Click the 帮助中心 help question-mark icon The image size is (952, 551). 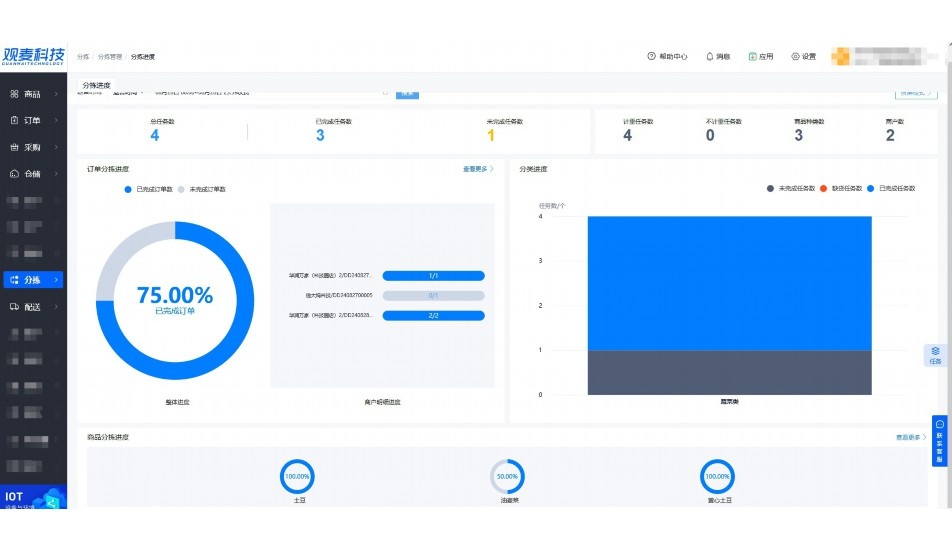pos(652,56)
